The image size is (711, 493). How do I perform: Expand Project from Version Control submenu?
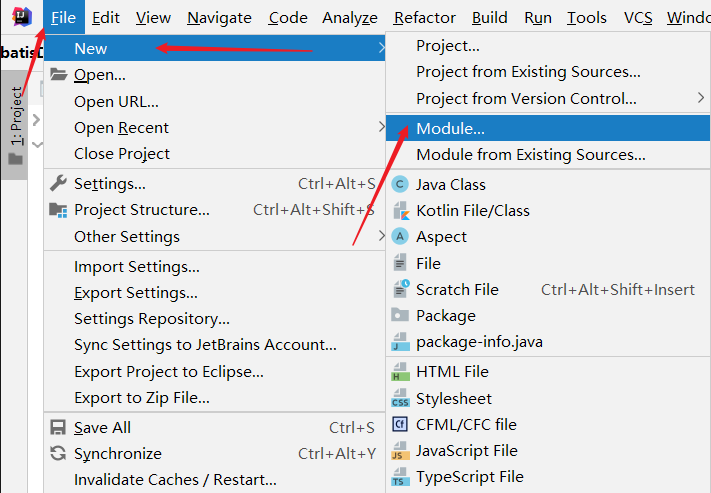(701, 98)
